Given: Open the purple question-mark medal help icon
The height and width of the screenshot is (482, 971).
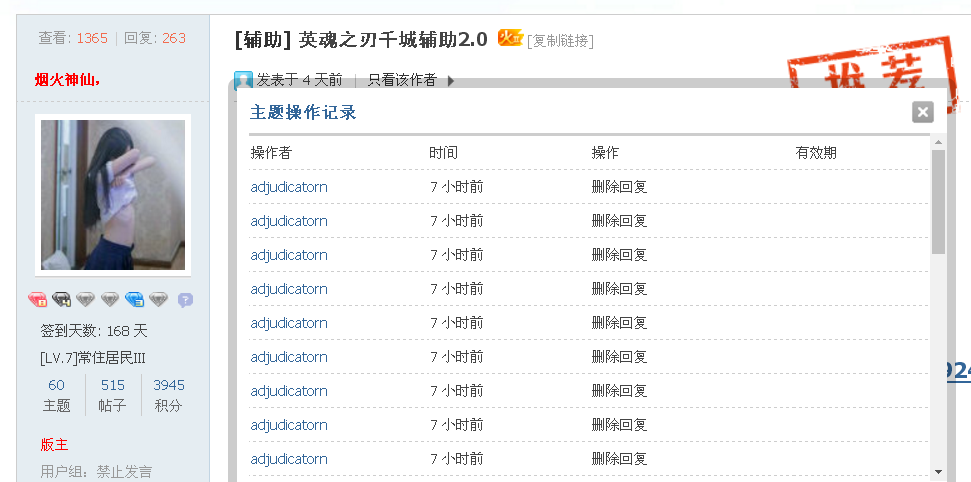Looking at the screenshot, I should coord(185,300).
